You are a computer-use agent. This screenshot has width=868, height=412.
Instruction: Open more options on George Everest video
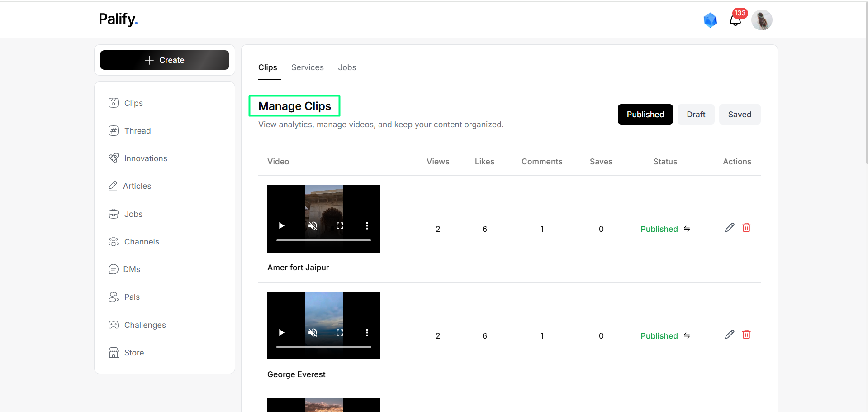367,332
